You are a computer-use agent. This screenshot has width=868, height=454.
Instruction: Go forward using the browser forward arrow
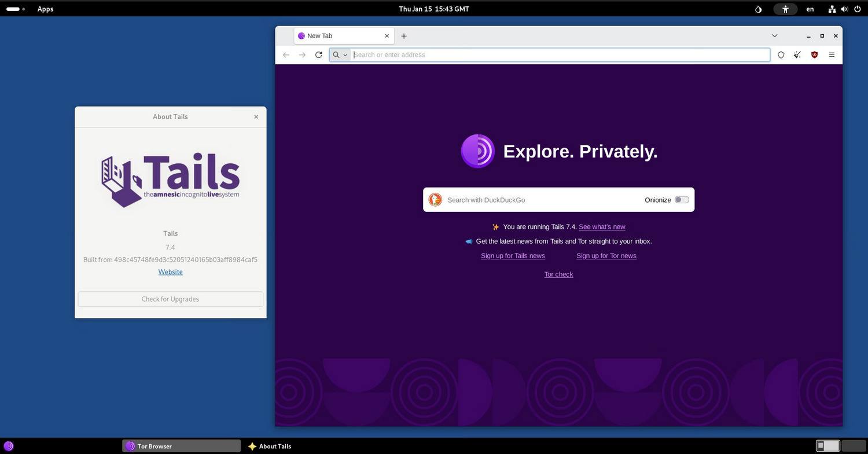point(302,55)
